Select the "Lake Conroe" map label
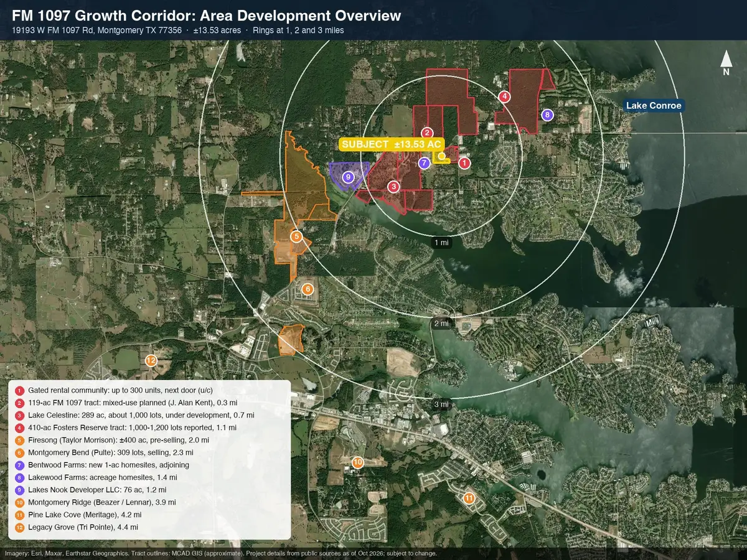 (654, 106)
